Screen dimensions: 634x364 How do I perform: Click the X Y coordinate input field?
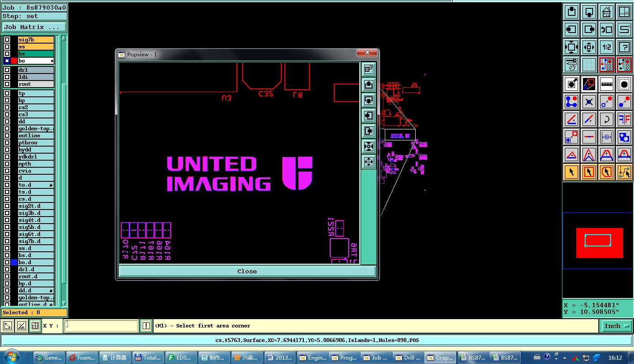101,326
